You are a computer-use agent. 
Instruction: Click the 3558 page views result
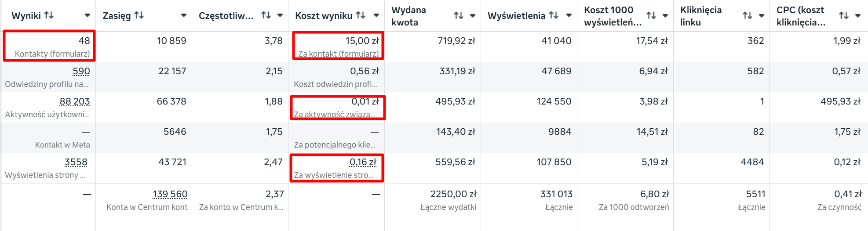[76, 162]
